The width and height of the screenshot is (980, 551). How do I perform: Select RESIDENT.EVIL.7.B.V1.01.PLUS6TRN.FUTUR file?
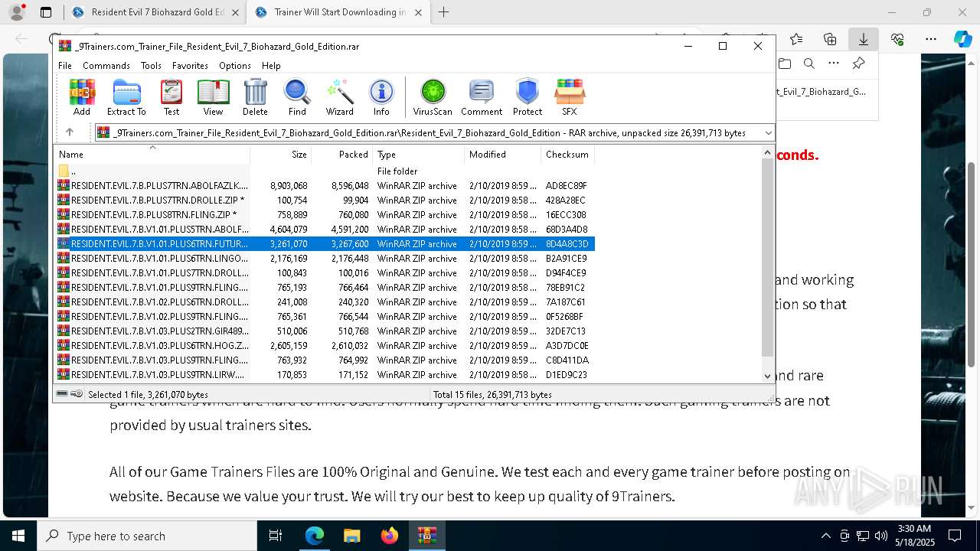point(325,244)
